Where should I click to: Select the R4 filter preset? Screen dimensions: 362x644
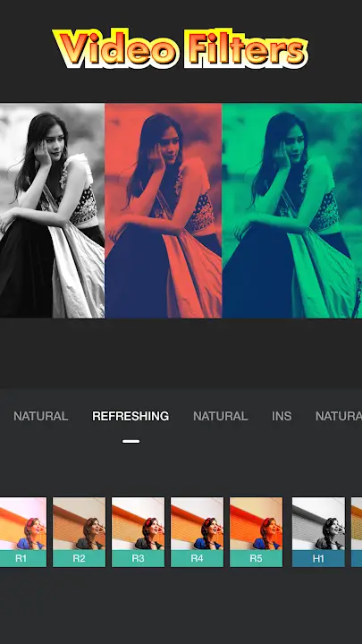click(x=197, y=532)
